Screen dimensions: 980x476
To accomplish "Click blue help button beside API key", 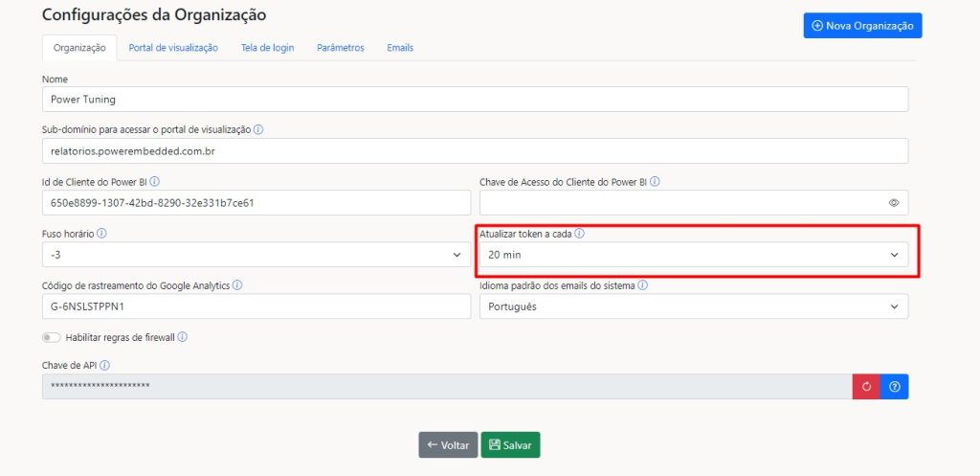I will click(894, 386).
